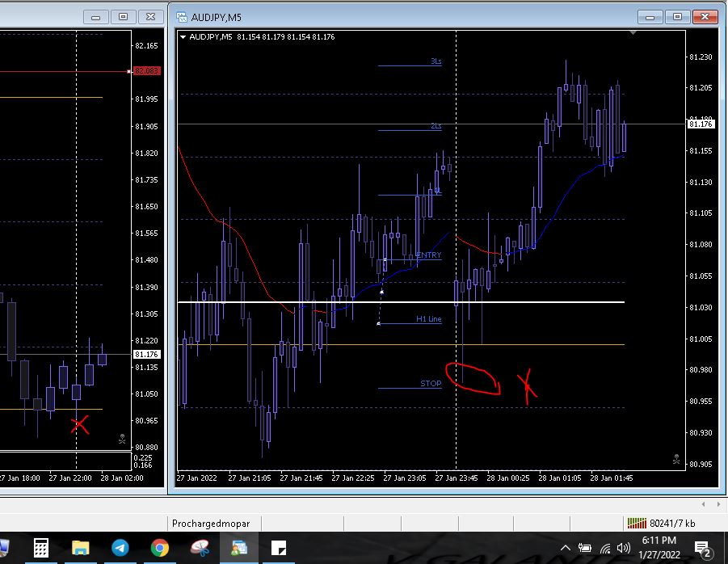This screenshot has height=564, width=728.
Task: Click the chart tabs scroll right arrow
Action: point(718,503)
